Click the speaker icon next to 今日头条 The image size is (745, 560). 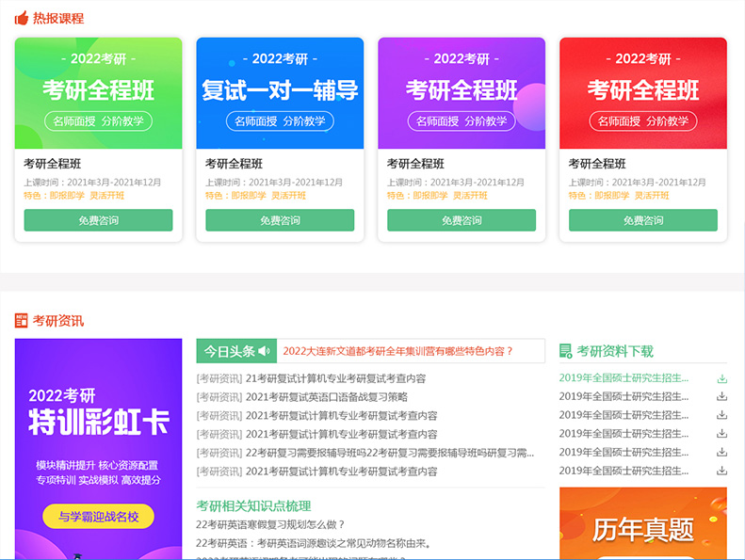[264, 351]
